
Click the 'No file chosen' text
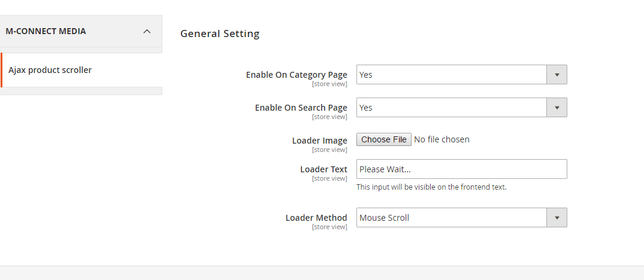442,139
